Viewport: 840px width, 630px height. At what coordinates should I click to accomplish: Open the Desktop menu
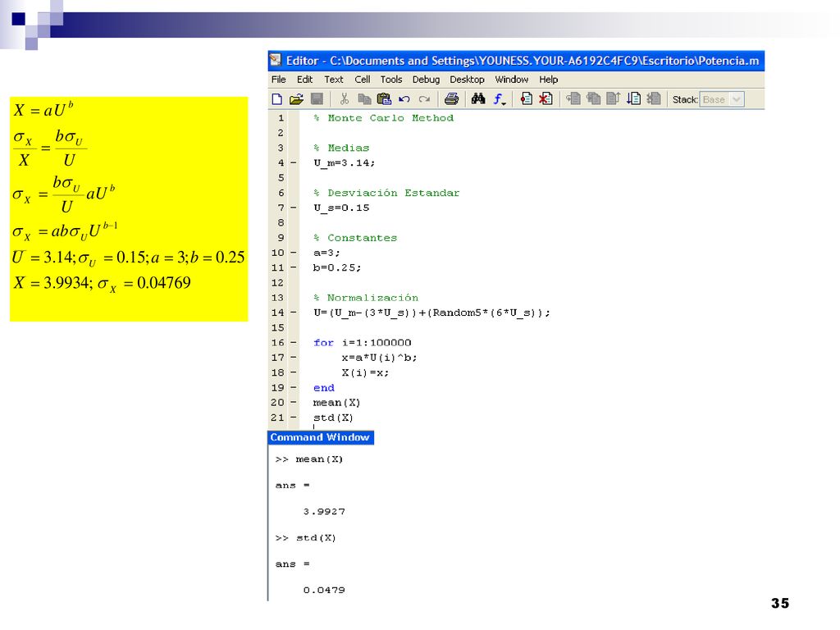(x=467, y=80)
